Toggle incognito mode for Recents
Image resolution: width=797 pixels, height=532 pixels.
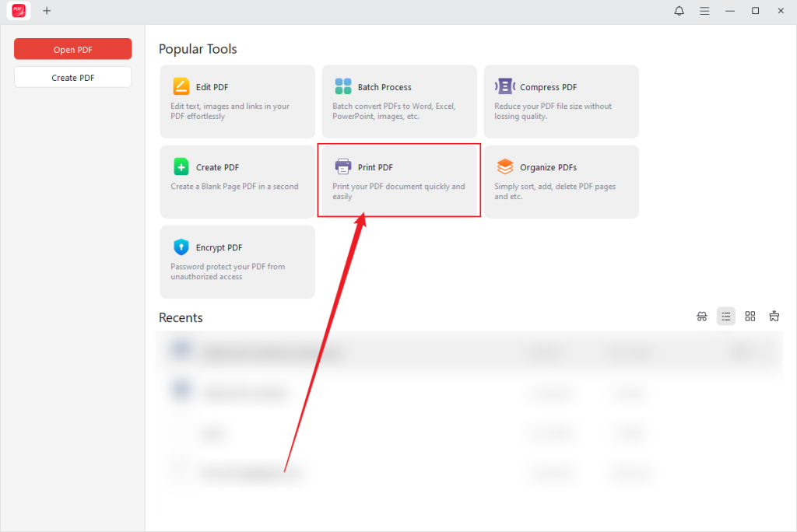pos(701,316)
